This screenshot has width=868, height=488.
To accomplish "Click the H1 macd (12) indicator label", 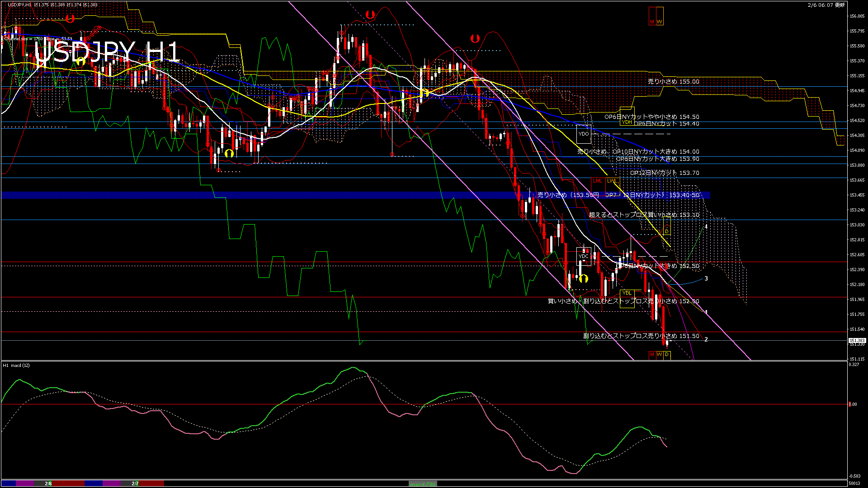I will [16, 365].
